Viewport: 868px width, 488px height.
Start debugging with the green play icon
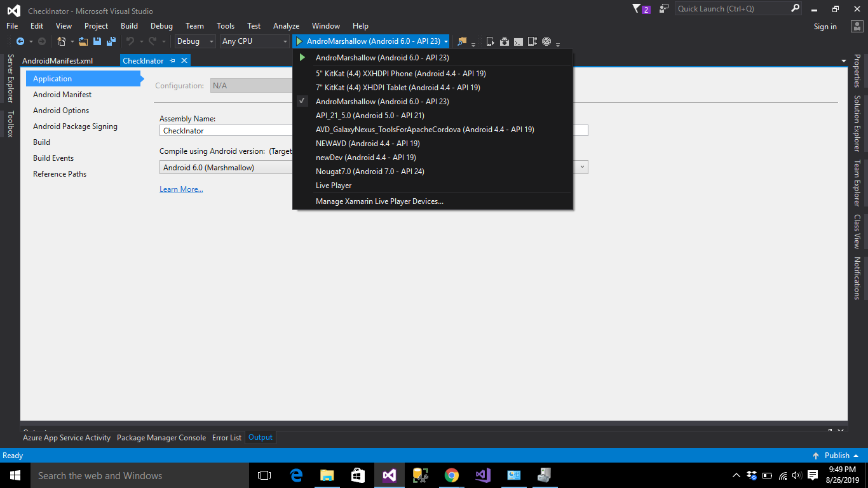coord(299,41)
